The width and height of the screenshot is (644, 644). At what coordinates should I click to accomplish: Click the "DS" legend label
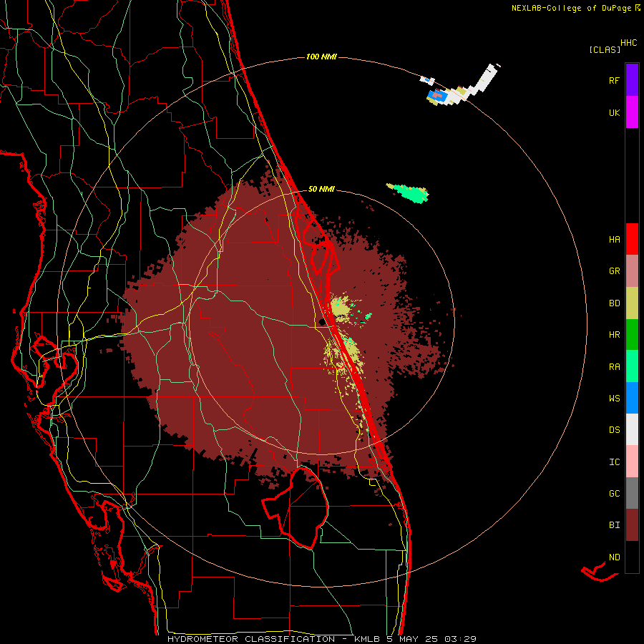614,429
